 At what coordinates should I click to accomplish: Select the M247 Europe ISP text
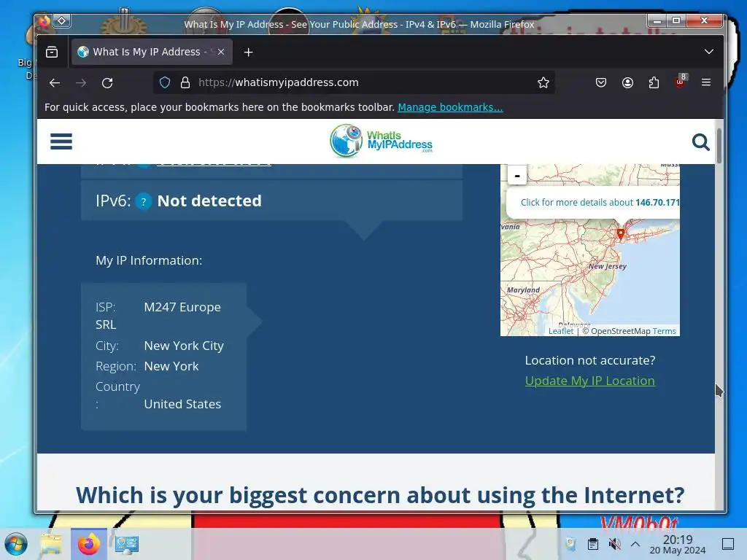(x=182, y=307)
